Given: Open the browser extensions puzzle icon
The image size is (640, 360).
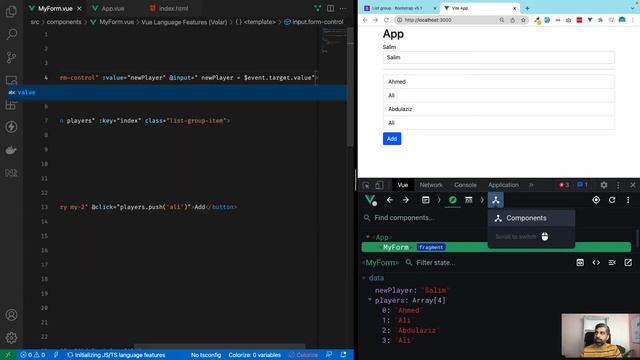Looking at the screenshot, I should point(600,20).
